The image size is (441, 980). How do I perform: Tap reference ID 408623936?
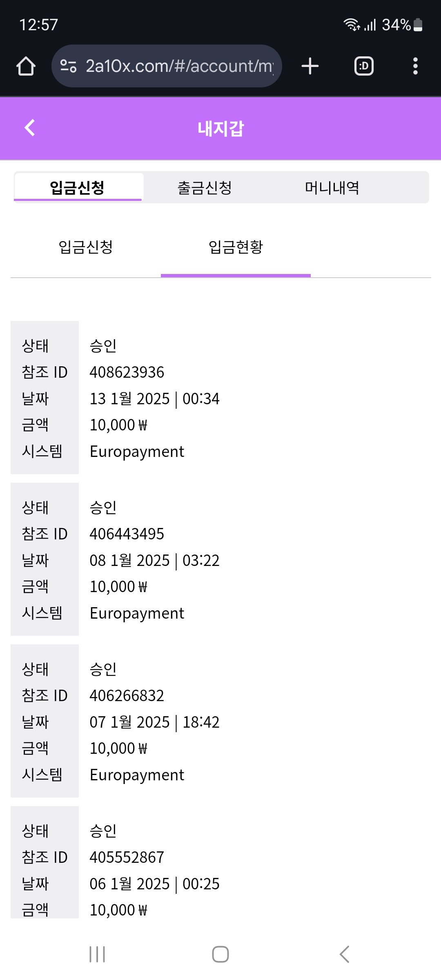click(x=127, y=372)
